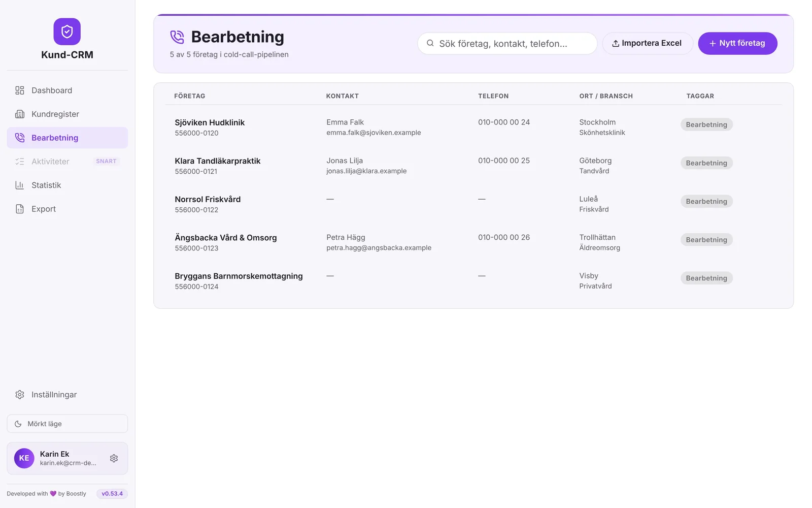The width and height of the screenshot is (812, 508).
Task: Open the Export section
Action: pyautogui.click(x=67, y=209)
